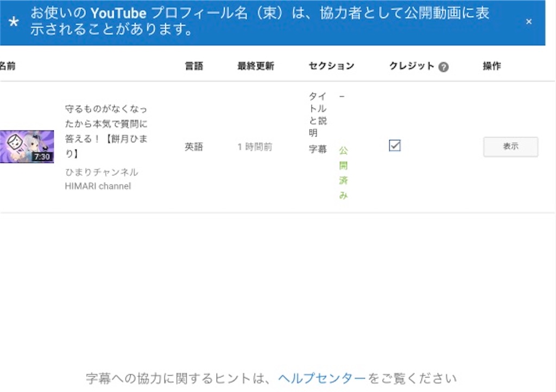
Task: Dismiss the blue notification banner
Action: tap(529, 22)
